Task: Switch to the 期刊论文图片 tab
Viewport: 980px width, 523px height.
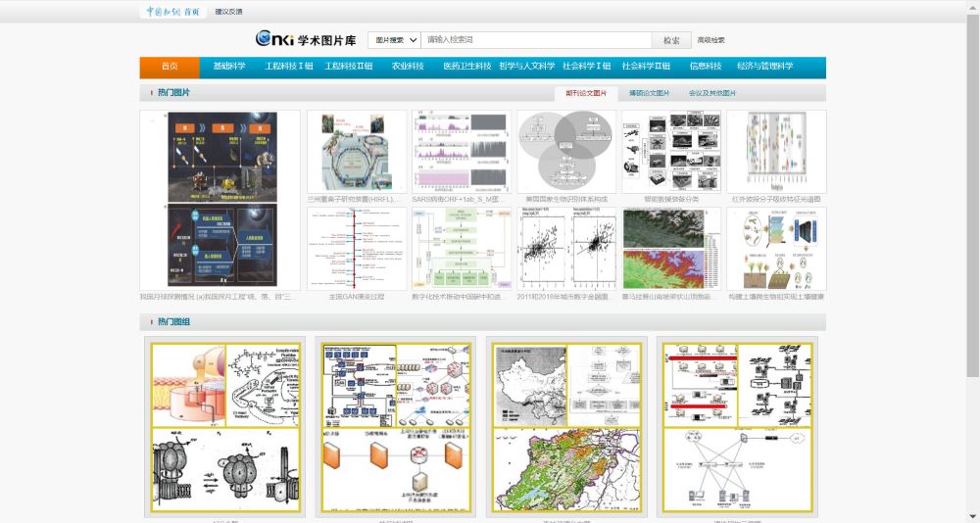Action: pyautogui.click(x=586, y=93)
